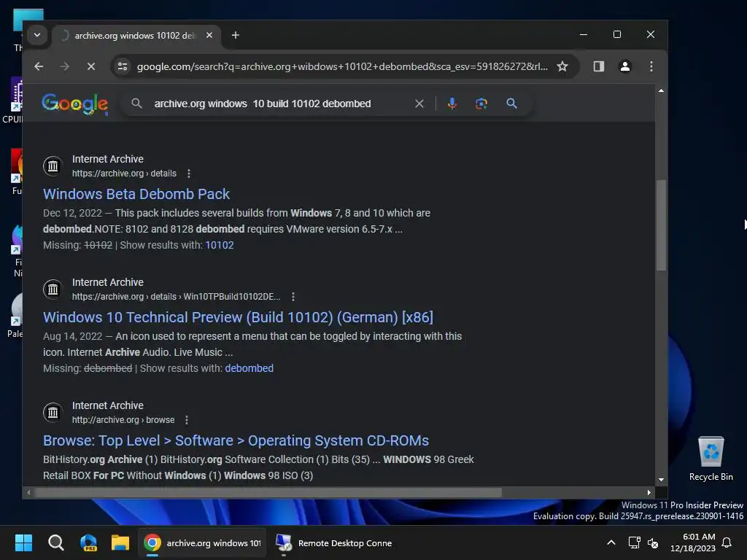This screenshot has height=560, width=747.
Task: Open notifications bell icon
Action: [727, 542]
